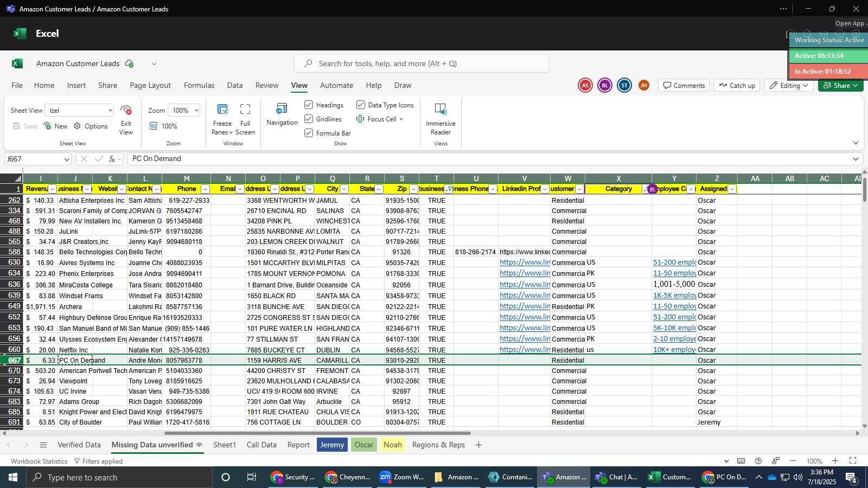Open Windows Start menu

(12, 477)
